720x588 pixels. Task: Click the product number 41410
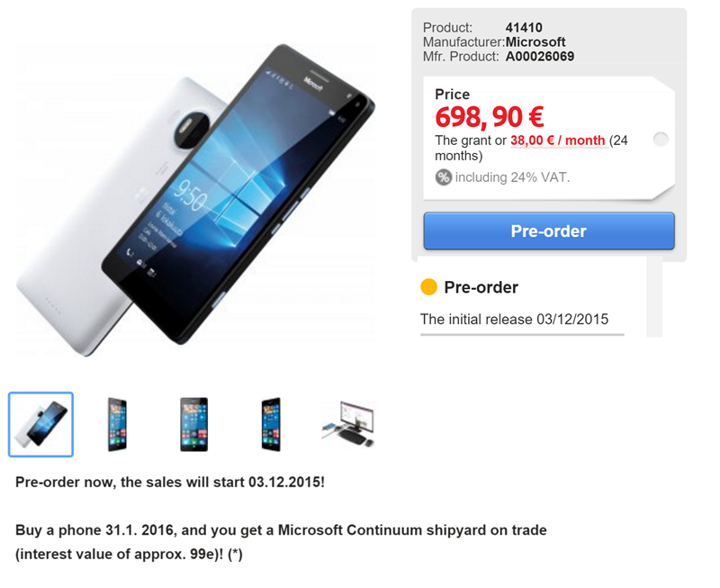[524, 28]
